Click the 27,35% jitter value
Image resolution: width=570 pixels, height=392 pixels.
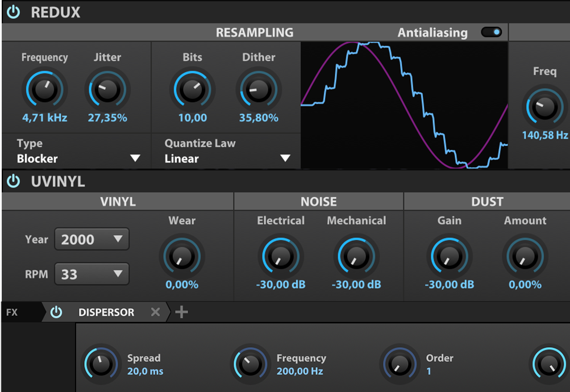pos(107,118)
